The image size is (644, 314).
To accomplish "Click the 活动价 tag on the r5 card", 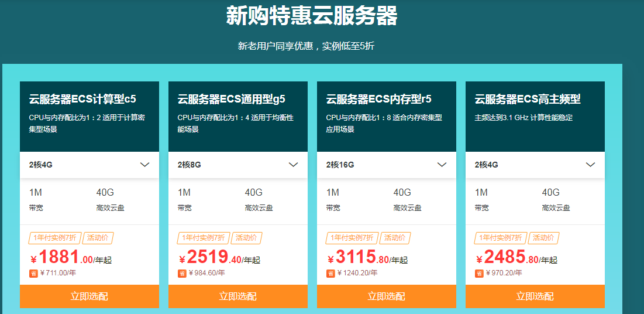I will pyautogui.click(x=395, y=238).
